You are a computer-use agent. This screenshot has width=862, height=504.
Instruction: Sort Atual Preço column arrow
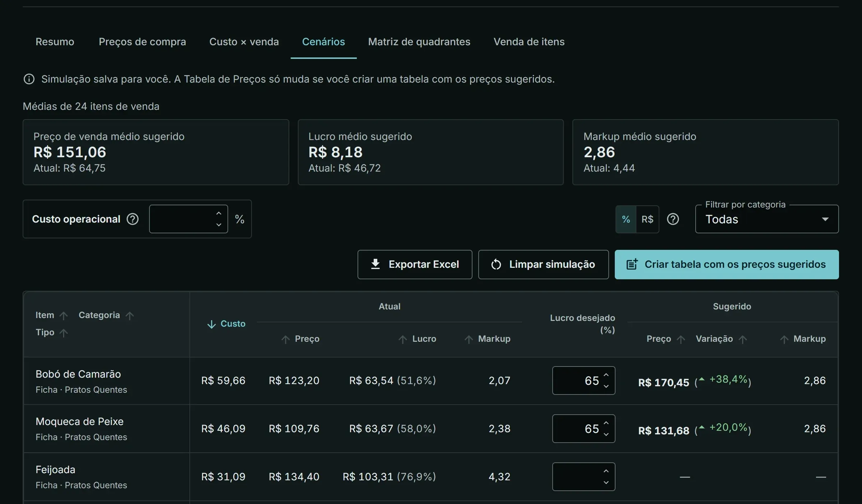pyautogui.click(x=286, y=339)
